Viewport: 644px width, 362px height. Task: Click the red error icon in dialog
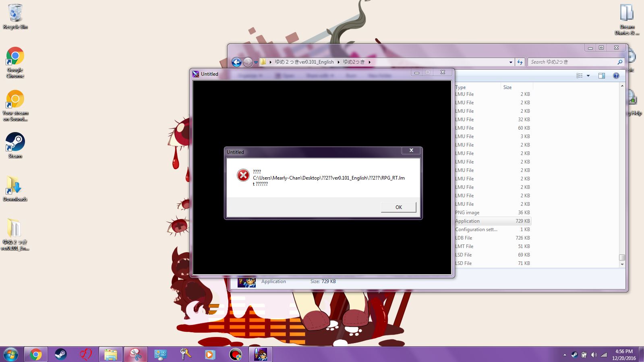[243, 175]
